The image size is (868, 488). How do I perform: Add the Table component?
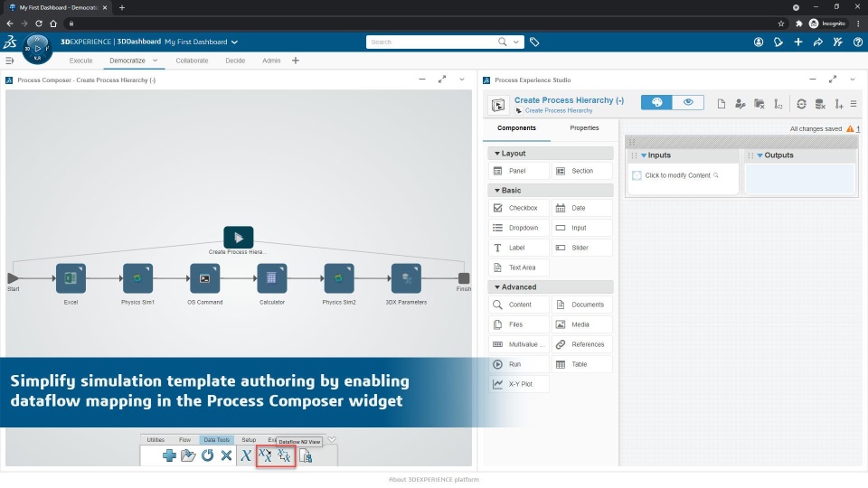coord(581,364)
